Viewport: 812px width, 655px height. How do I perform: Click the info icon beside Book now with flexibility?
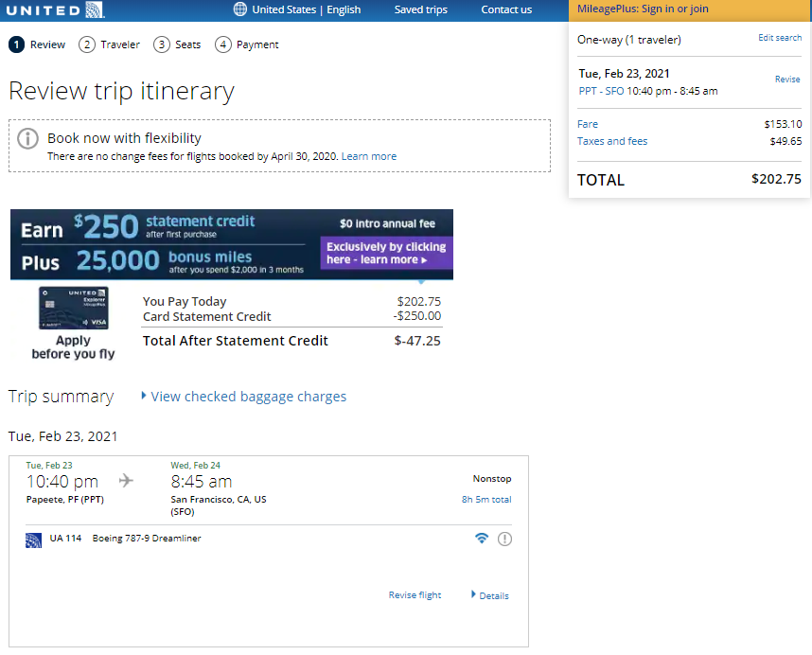tap(28, 139)
